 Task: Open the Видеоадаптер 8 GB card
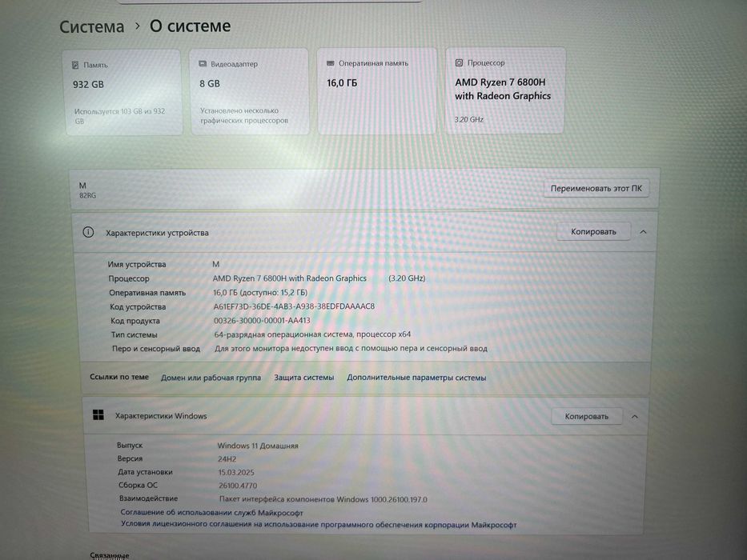pos(249,91)
